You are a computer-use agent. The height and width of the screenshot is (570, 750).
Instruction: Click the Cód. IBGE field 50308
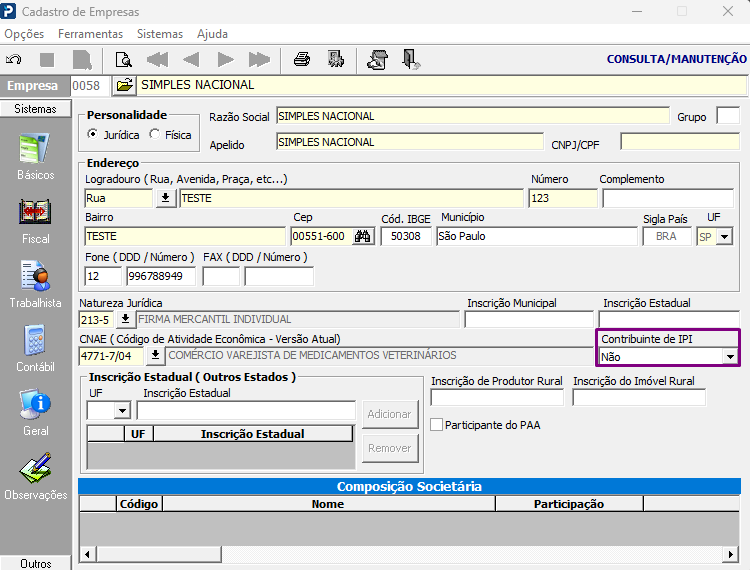tap(406, 236)
